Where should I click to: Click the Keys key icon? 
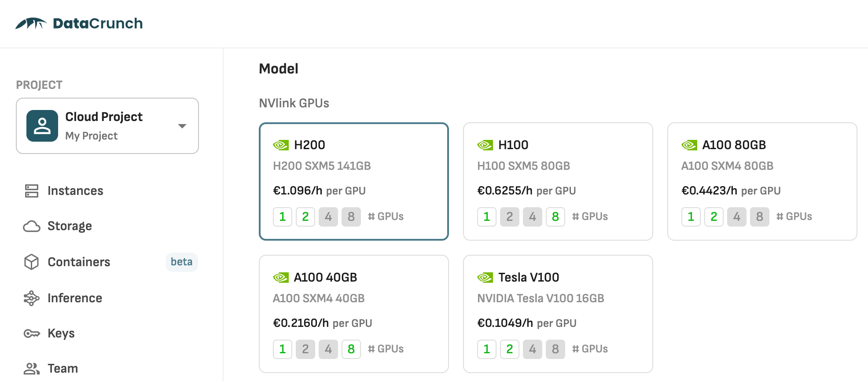coord(32,333)
